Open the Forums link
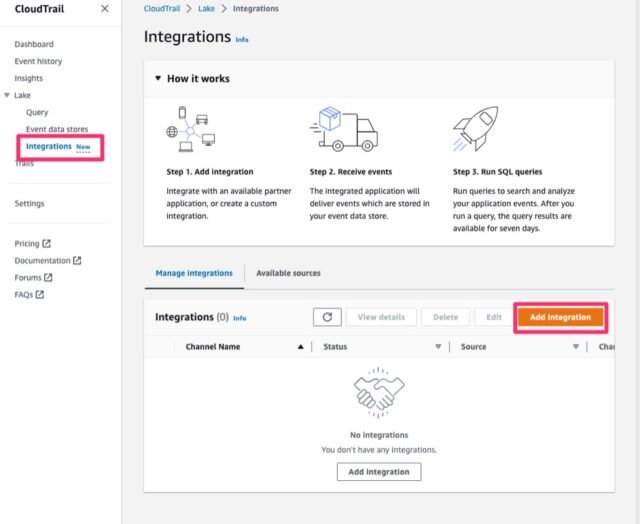 coord(28,278)
